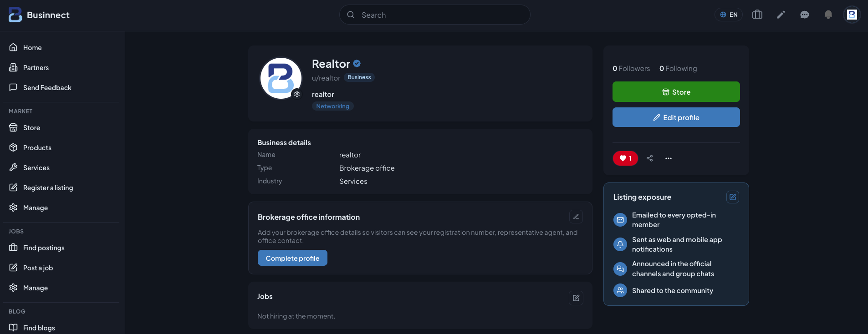Click the Realtor profile avatar

pyautogui.click(x=281, y=78)
